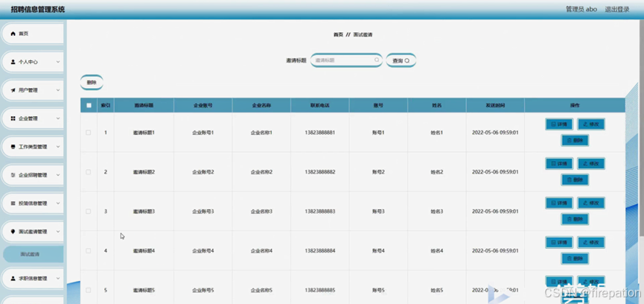Click 修改 for row 邀请标题3

coord(591,203)
